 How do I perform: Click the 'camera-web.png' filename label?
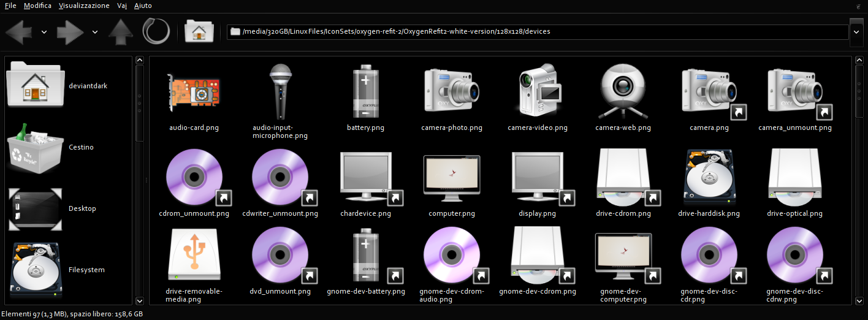[x=623, y=128]
